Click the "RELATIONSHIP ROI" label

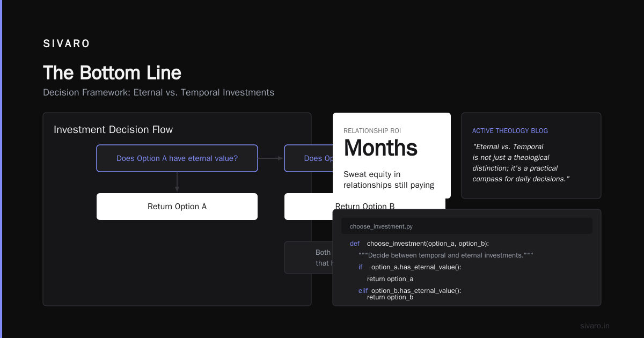[x=372, y=131]
